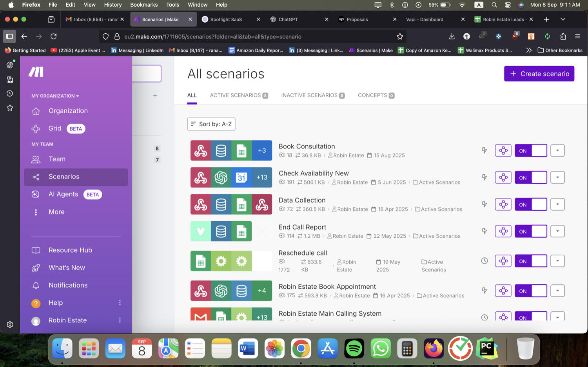The width and height of the screenshot is (588, 367).
Task: Click plus to add folder
Action: click(155, 96)
